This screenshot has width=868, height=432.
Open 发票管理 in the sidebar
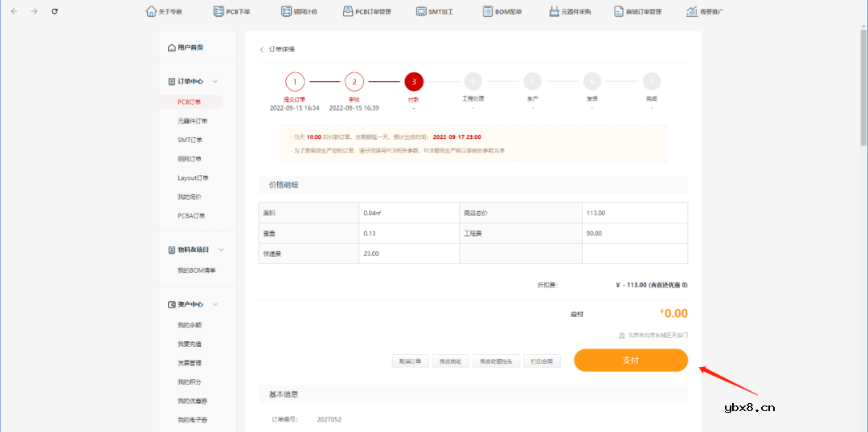pos(190,363)
